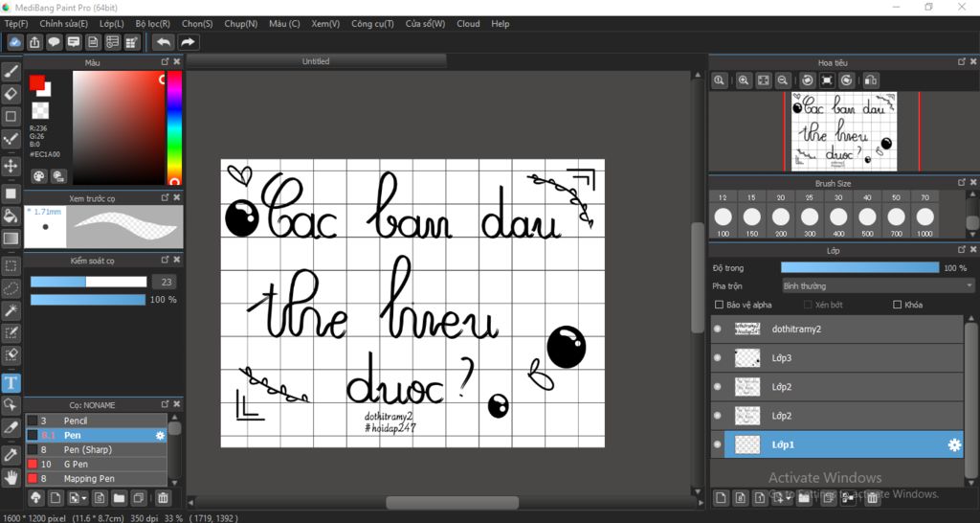Click the Redo arrow in toolbar
Image resolution: width=980 pixels, height=523 pixels.
(x=187, y=42)
